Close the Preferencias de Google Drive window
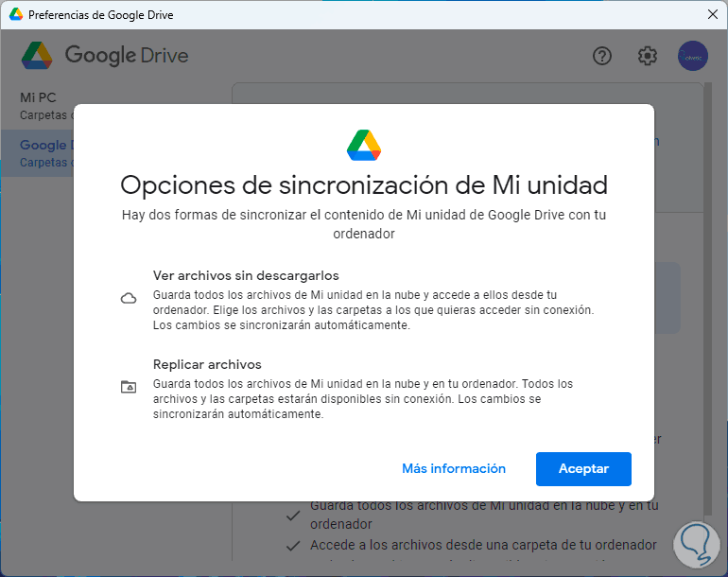This screenshot has width=728, height=577. point(712,15)
